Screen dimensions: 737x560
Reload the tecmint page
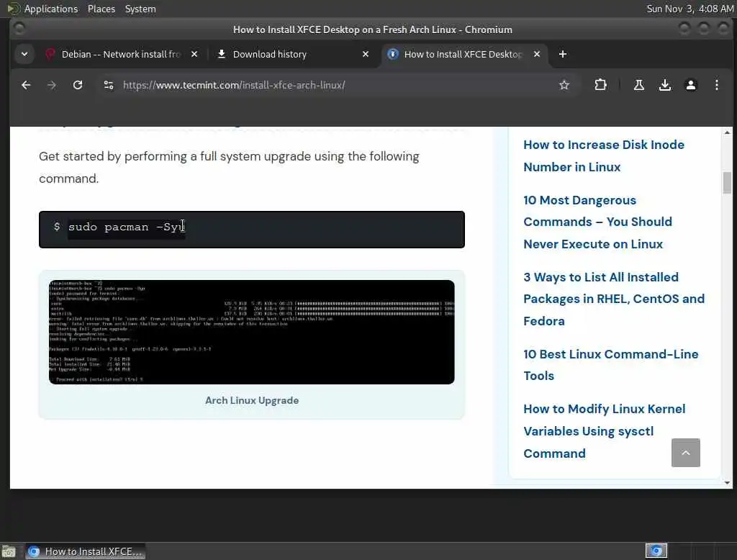[x=78, y=85]
